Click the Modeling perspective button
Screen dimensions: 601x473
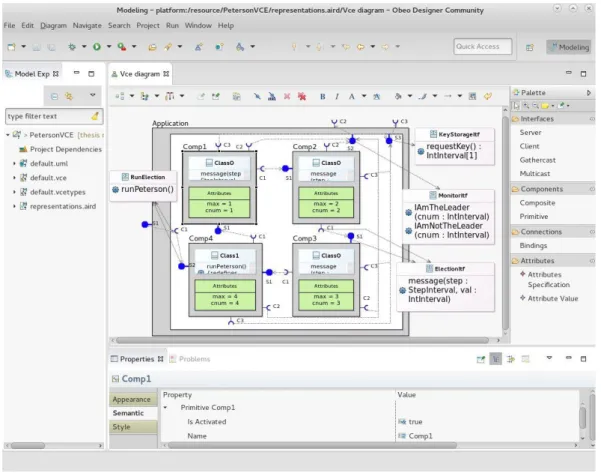[x=569, y=48]
